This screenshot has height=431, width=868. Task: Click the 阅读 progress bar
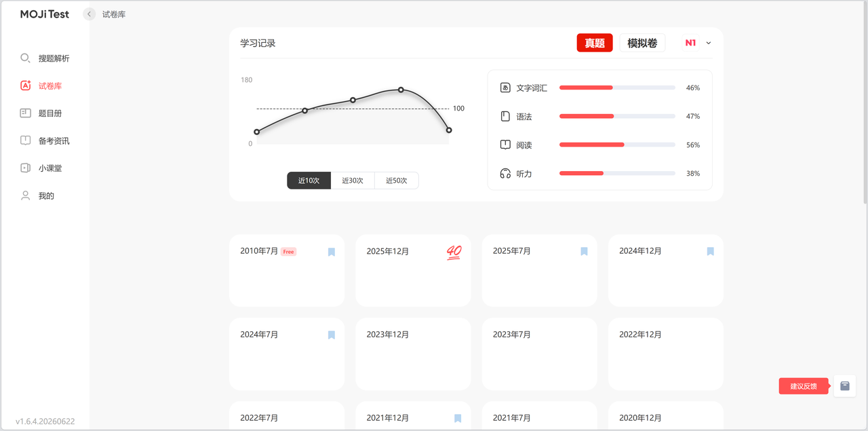617,145
